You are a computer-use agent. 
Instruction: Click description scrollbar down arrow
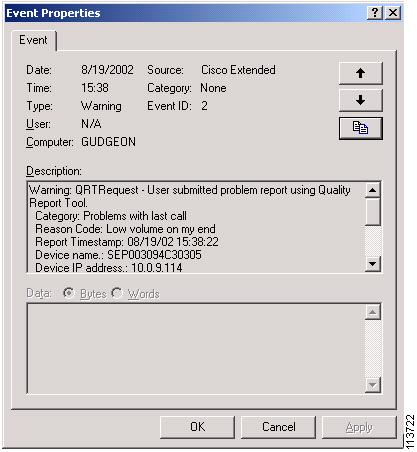click(373, 264)
